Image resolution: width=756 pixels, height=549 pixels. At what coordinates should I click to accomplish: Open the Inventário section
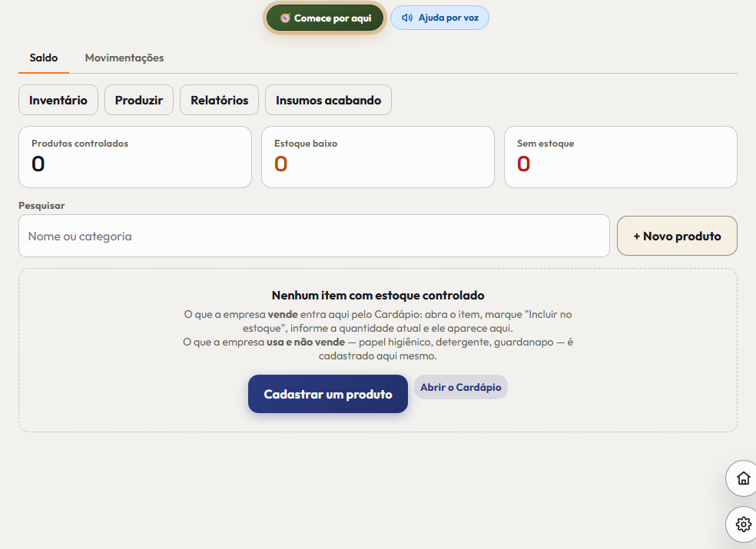tap(58, 101)
